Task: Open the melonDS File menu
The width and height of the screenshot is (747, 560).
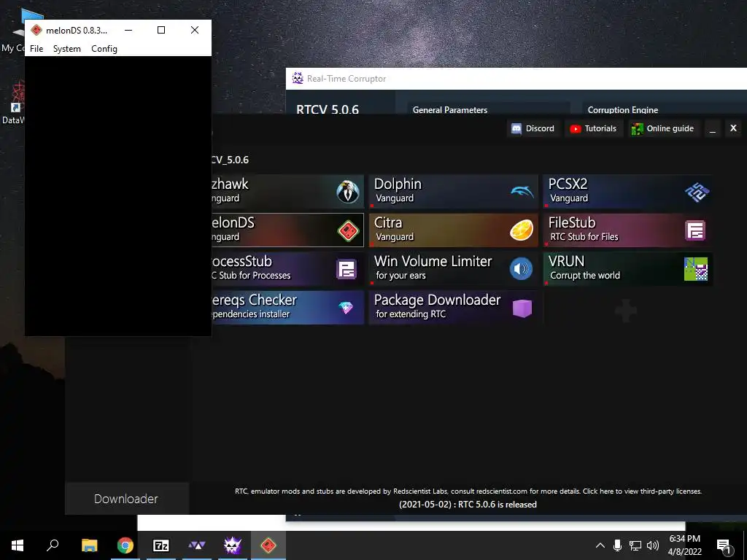Action: point(36,49)
